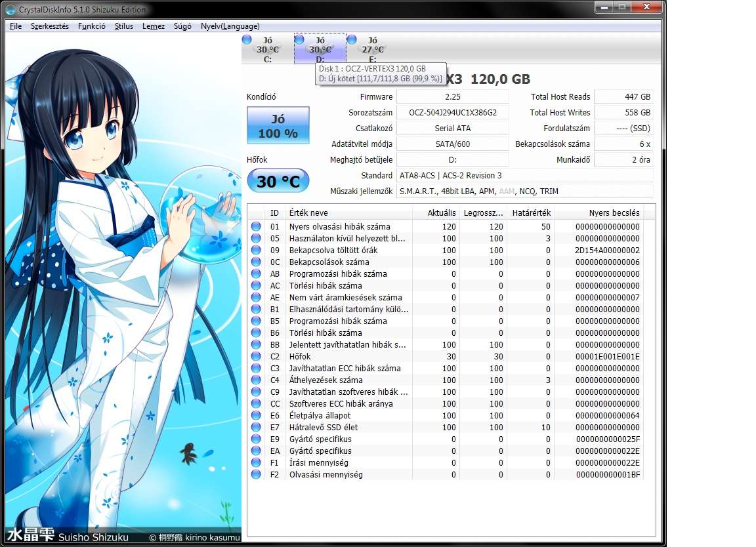Click the ID column header
Screen dimensions: 756x547
point(274,213)
